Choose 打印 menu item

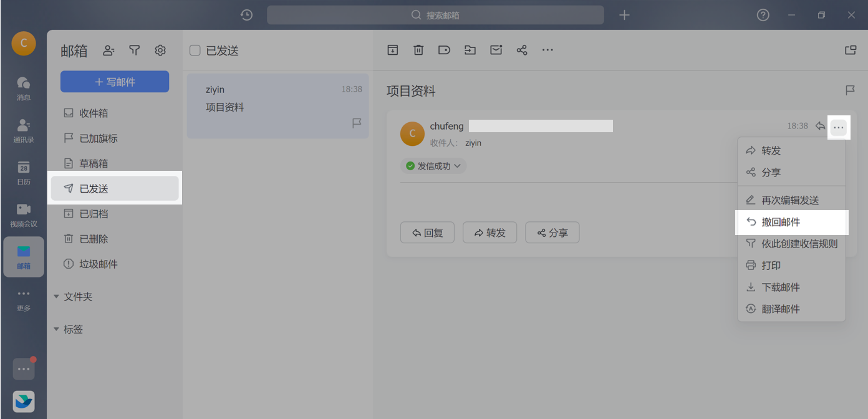tap(791, 266)
